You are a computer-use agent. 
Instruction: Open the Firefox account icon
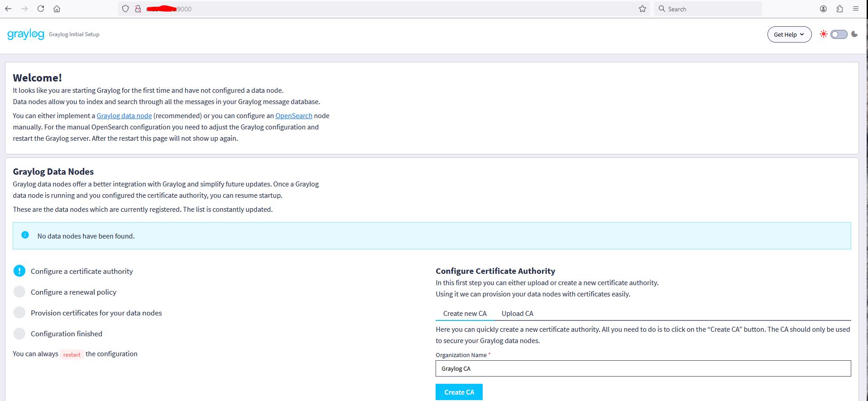tap(824, 9)
